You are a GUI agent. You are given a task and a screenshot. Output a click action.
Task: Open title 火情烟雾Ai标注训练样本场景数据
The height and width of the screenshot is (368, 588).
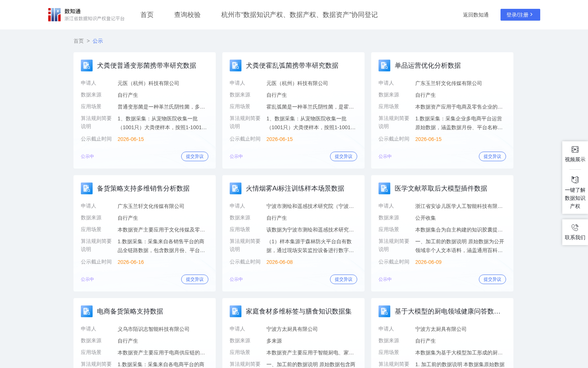295,188
